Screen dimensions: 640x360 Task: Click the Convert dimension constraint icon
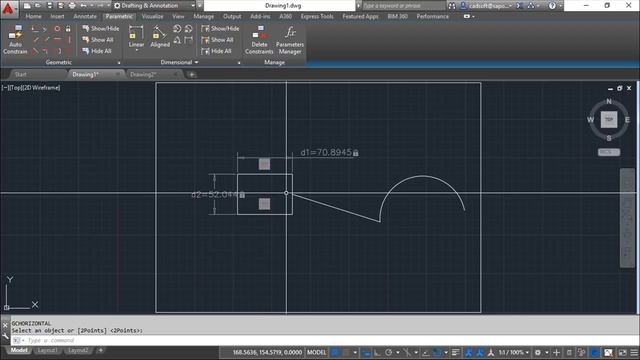tap(188, 40)
